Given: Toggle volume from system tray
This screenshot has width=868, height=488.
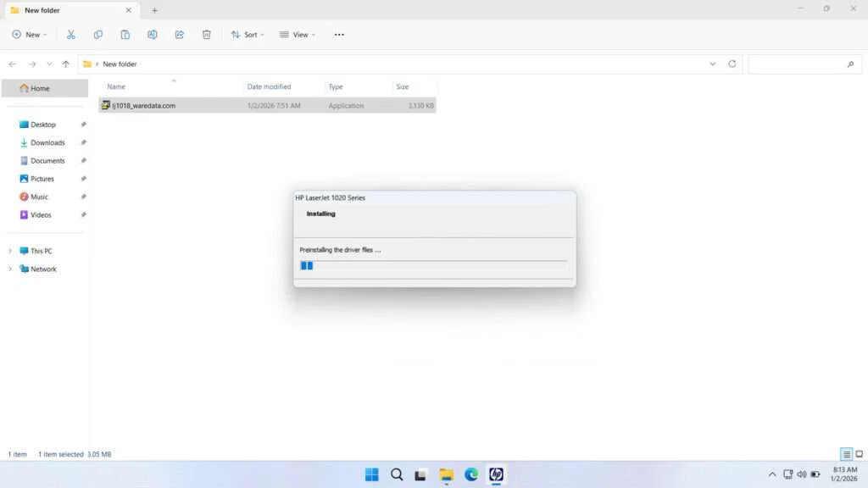Looking at the screenshot, I should click(x=802, y=474).
